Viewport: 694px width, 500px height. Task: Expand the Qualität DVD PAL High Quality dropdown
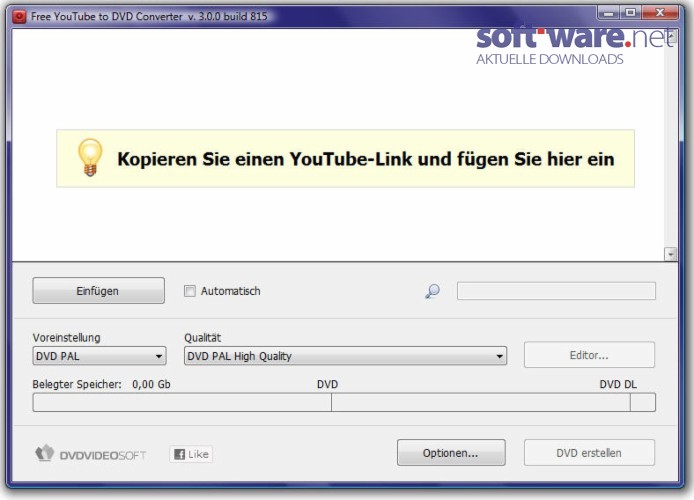[345, 356]
